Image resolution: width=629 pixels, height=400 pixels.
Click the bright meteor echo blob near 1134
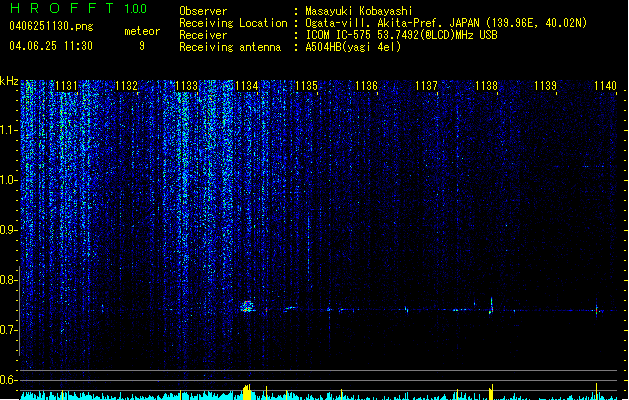(248, 307)
